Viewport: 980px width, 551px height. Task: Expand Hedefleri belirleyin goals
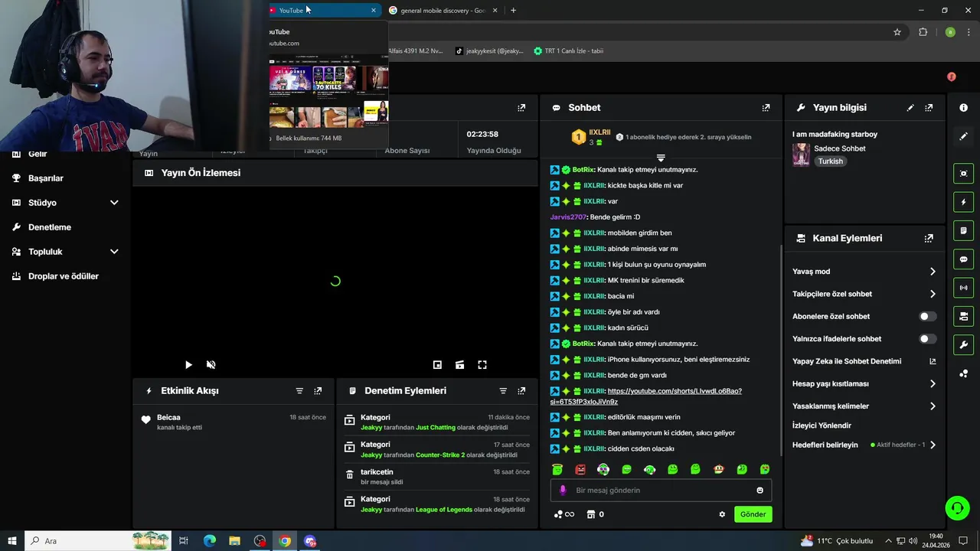point(933,445)
